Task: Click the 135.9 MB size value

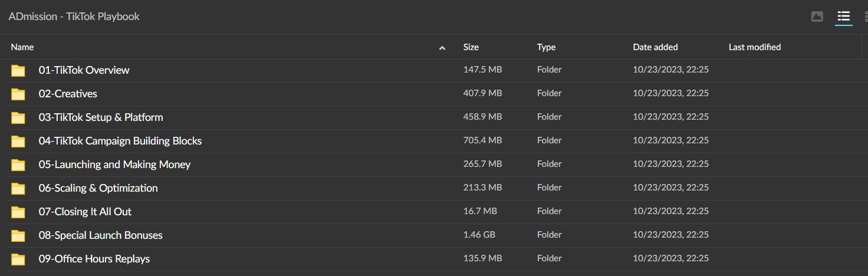Action: [482, 258]
